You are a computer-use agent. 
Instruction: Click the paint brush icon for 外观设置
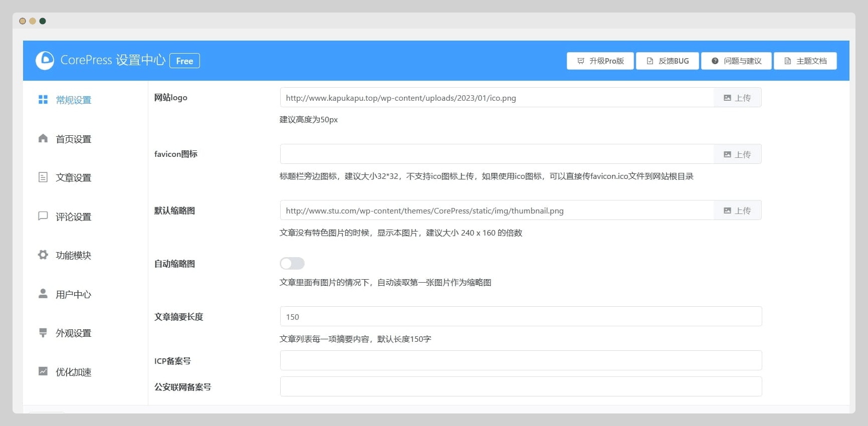click(43, 333)
